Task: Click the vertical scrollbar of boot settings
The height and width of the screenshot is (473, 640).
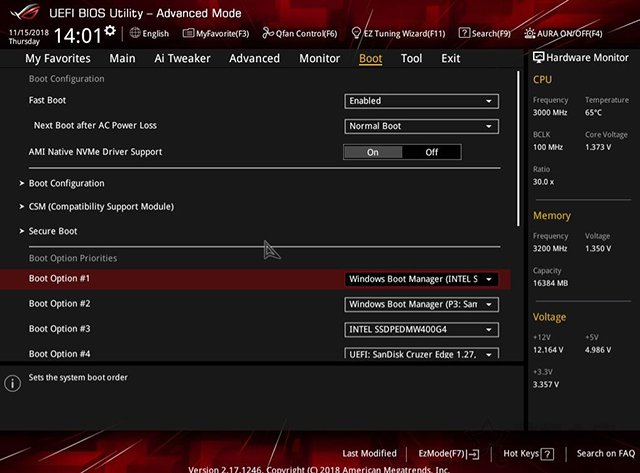Action: click(x=518, y=150)
